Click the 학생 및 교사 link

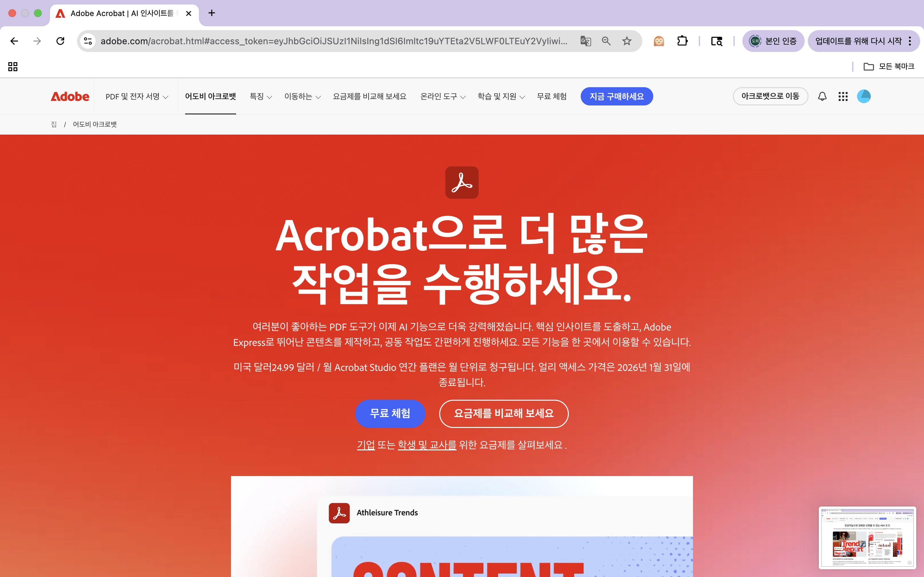[x=427, y=445]
